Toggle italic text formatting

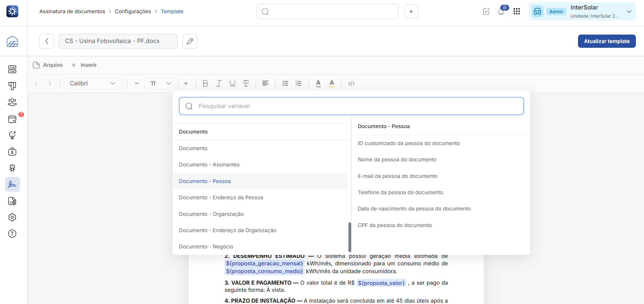tap(219, 83)
